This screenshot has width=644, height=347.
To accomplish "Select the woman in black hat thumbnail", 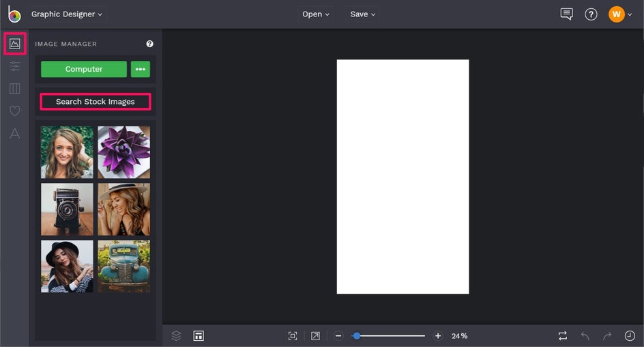I will click(x=67, y=266).
